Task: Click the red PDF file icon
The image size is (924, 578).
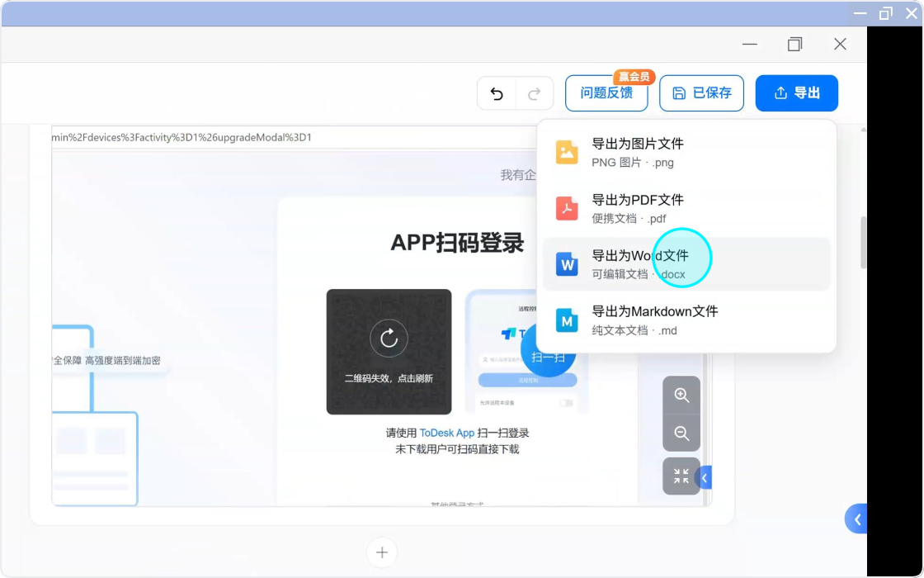Action: coord(567,208)
